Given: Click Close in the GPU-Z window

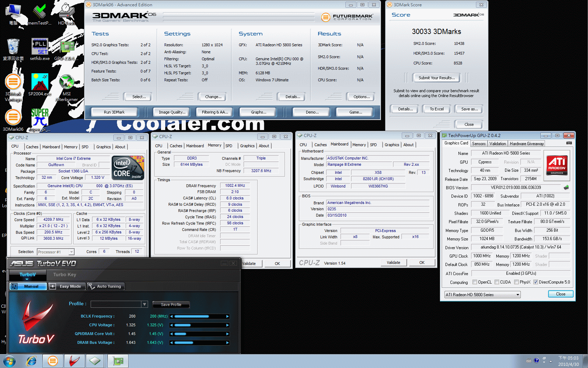Looking at the screenshot, I should click(560, 294).
